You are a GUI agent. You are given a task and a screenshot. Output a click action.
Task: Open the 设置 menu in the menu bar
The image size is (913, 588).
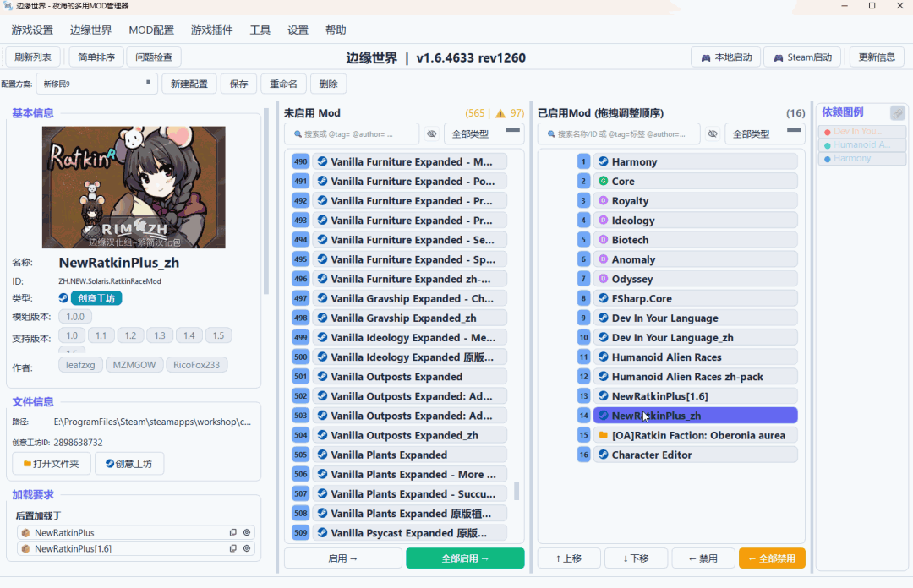[x=298, y=30]
